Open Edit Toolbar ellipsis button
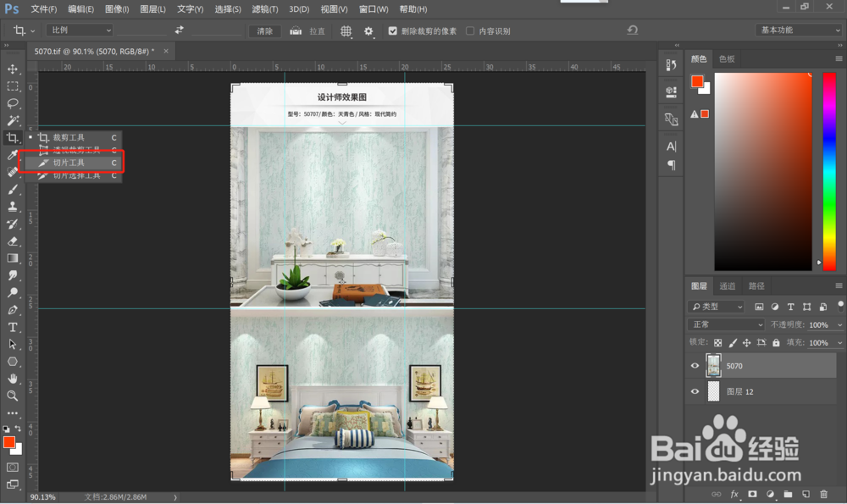This screenshot has width=847, height=504. click(13, 413)
